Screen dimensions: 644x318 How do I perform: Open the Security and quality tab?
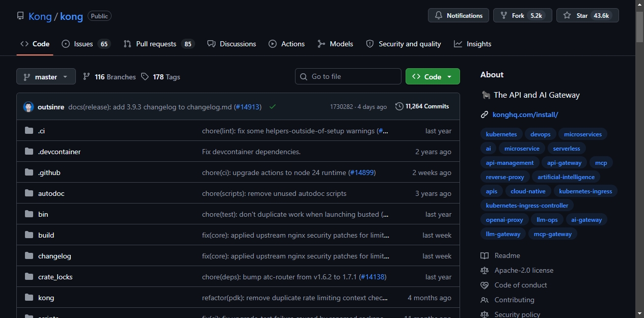404,44
